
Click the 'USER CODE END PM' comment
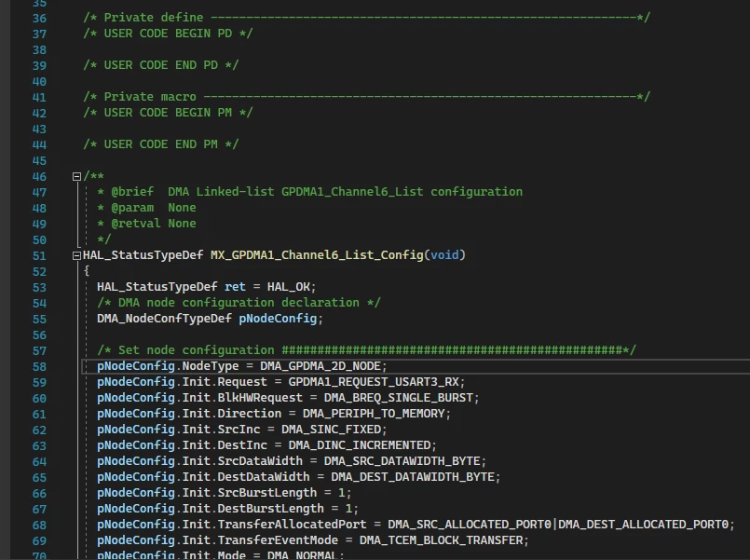coord(160,143)
